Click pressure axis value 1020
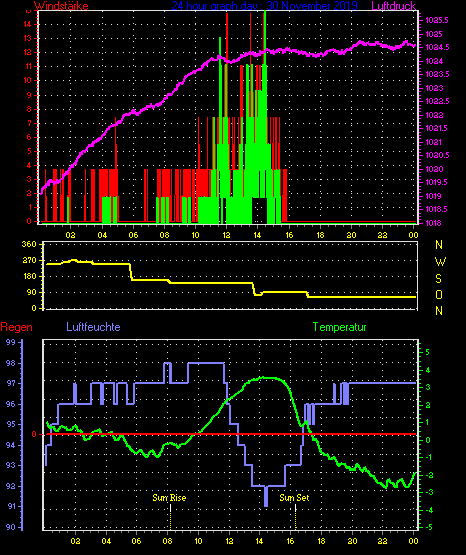 pos(434,169)
